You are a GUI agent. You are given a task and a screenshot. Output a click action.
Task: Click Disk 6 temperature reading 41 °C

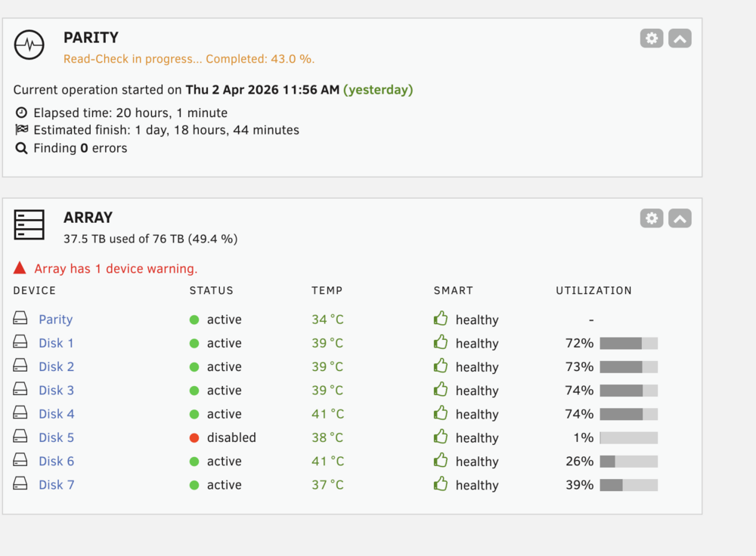328,461
